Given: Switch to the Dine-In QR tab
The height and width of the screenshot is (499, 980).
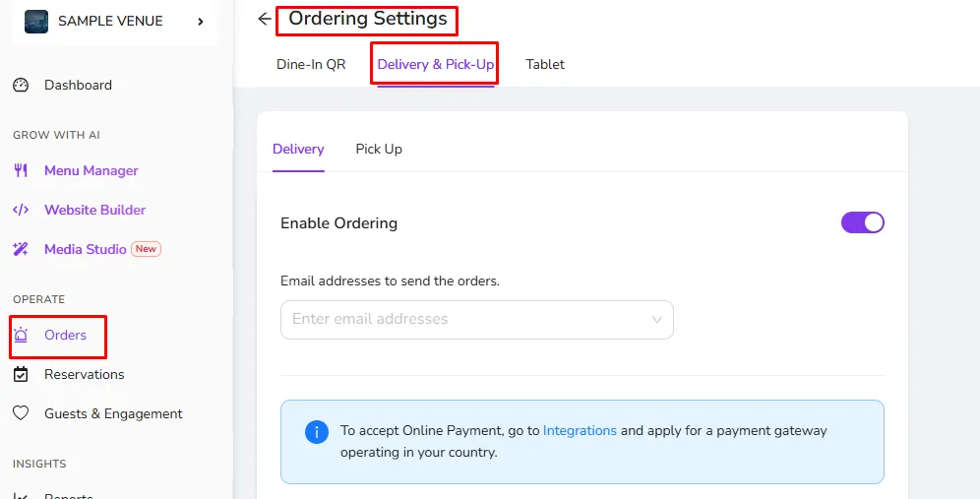Looking at the screenshot, I should click(311, 64).
